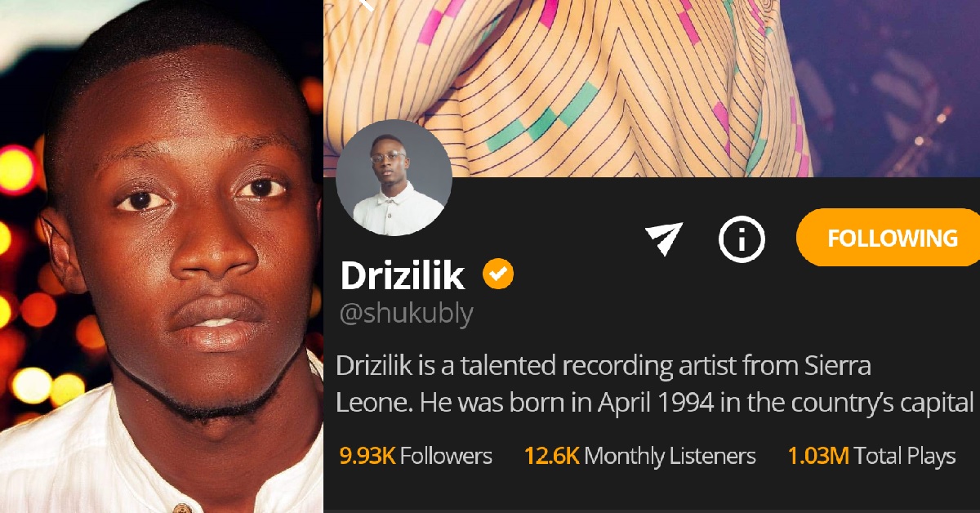
Task: Select the @shukubly handle
Action: click(x=406, y=314)
